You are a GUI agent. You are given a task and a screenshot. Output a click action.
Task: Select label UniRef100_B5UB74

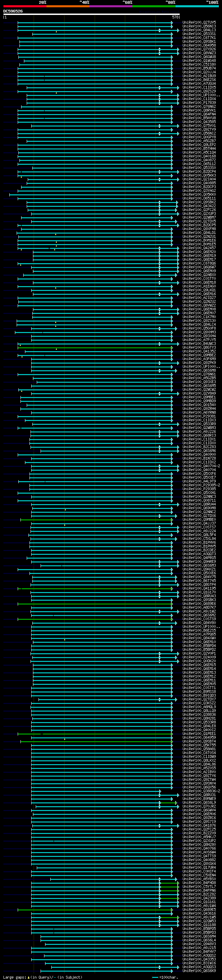(x=199, y=68)
